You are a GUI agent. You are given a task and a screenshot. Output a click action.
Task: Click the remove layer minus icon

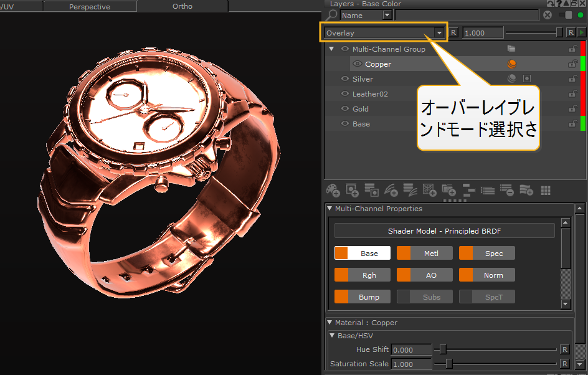click(506, 190)
